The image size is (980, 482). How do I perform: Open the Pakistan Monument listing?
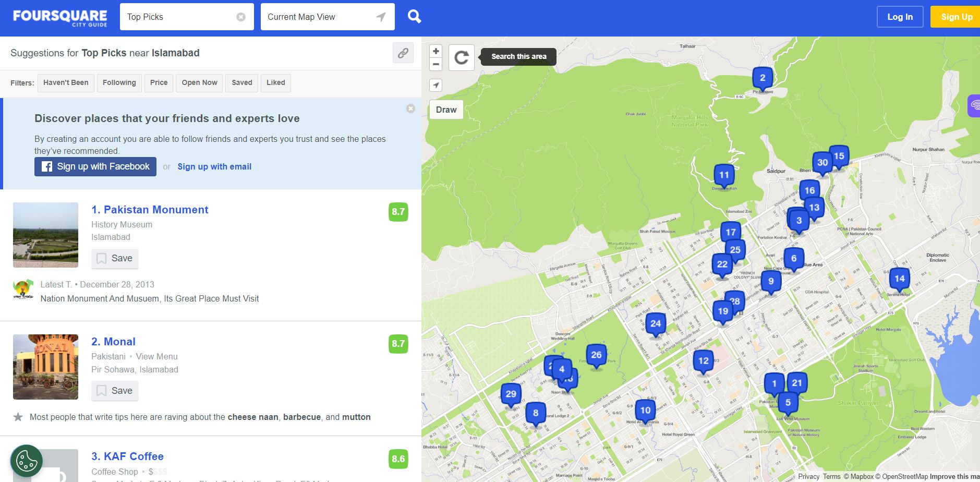pos(150,209)
